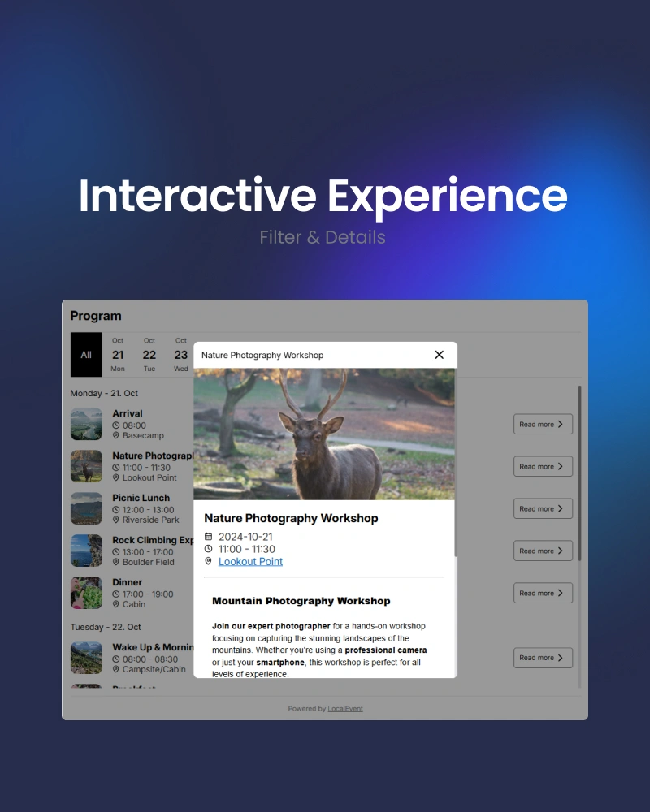Click the Dinner event thumbnail
This screenshot has height=812, width=650.
coord(87,593)
